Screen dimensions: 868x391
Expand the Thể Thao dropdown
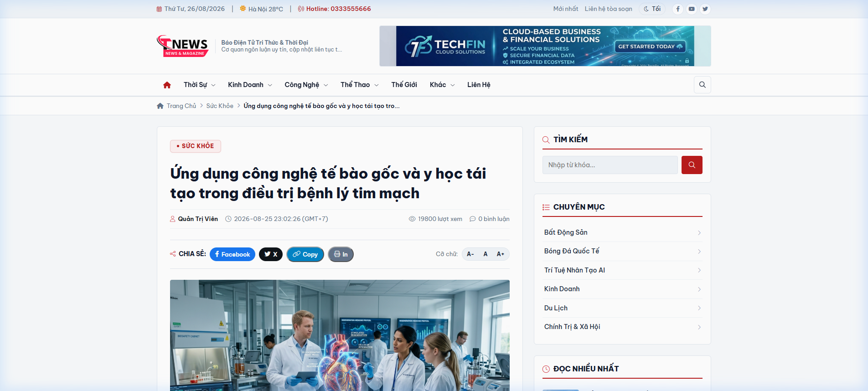359,85
